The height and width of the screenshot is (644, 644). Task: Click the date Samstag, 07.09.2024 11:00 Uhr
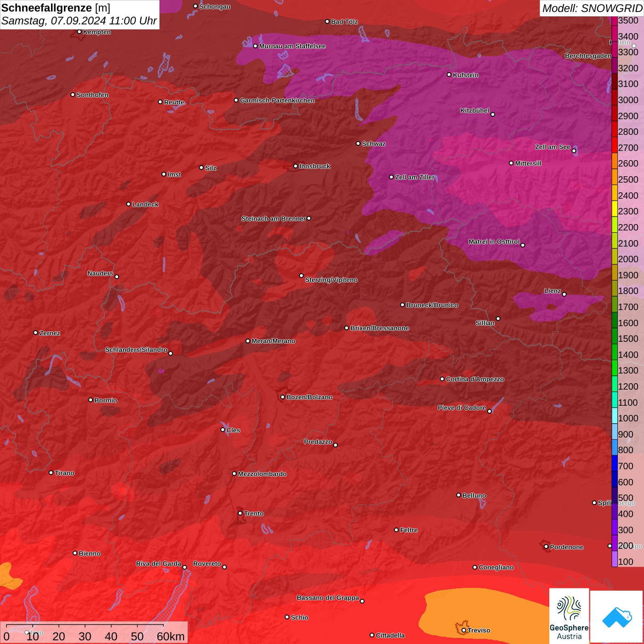point(79,21)
